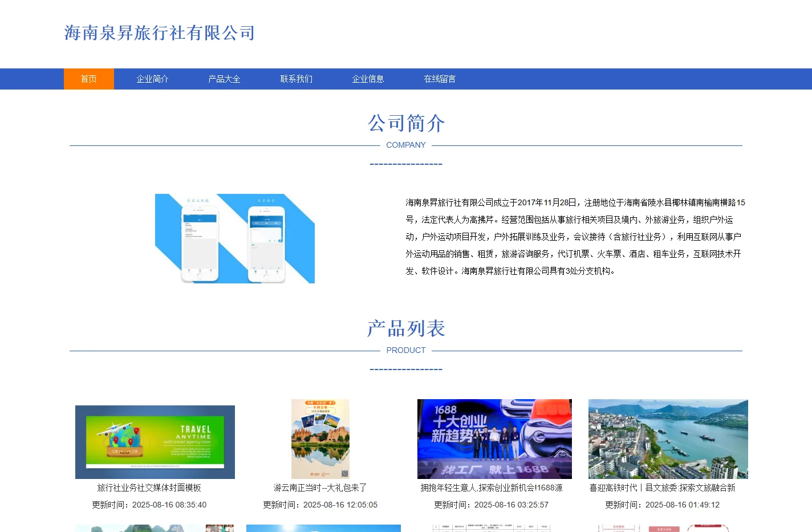Click update time 2025-08-16 08:35:40
Image resolution: width=812 pixels, height=532 pixels.
[149, 505]
